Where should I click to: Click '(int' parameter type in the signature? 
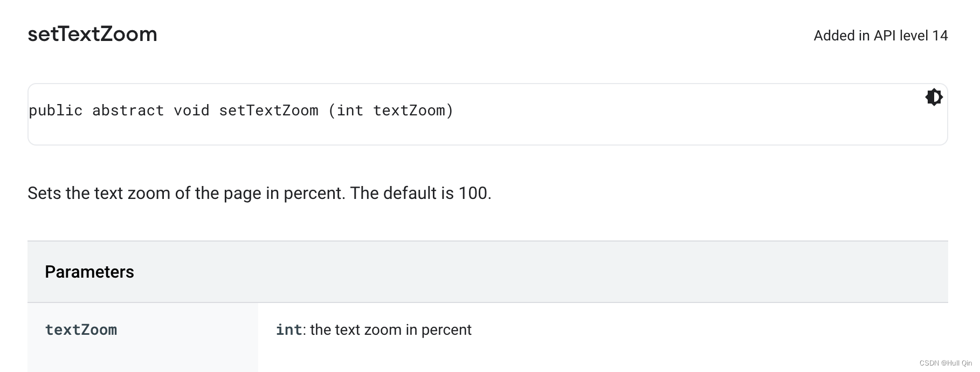[x=346, y=111]
